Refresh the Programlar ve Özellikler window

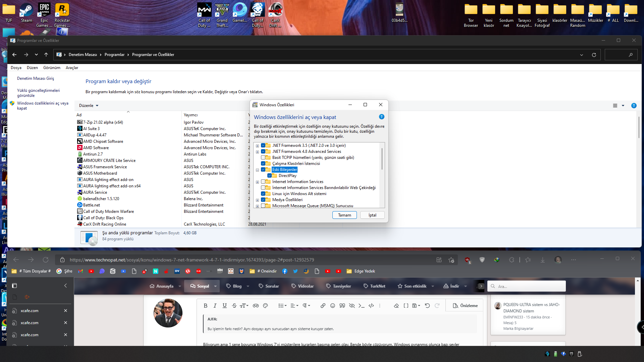(594, 55)
